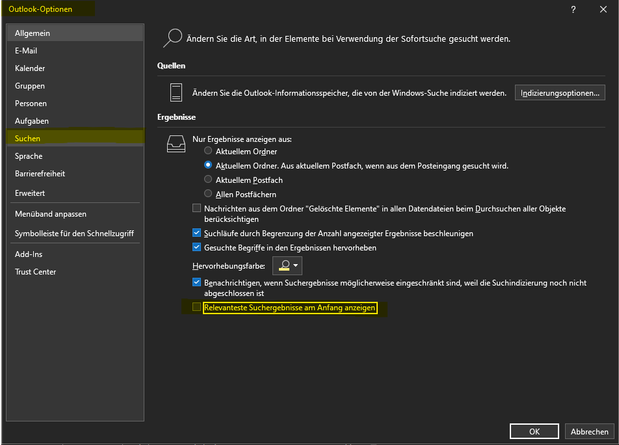Open Add-Ins settings

[x=75, y=254]
